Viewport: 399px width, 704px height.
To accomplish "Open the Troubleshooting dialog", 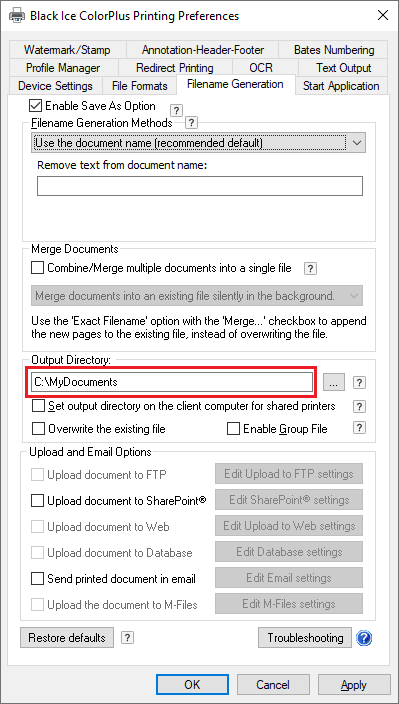I will 305,638.
